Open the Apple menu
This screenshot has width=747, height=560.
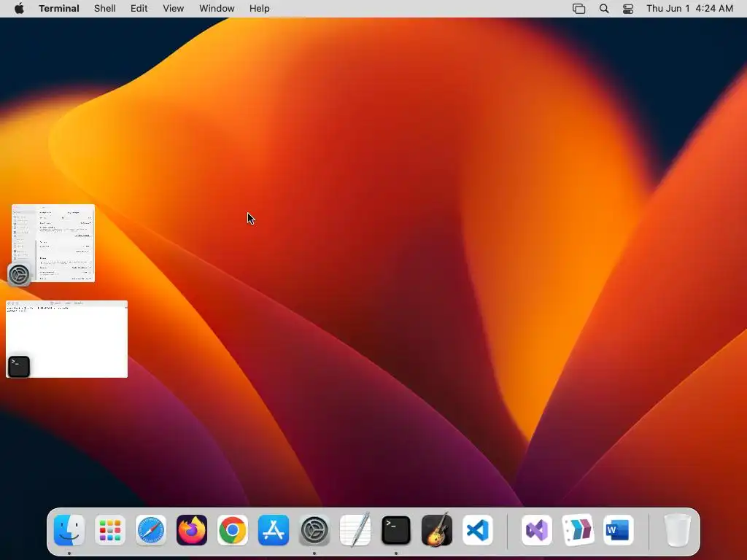point(19,9)
